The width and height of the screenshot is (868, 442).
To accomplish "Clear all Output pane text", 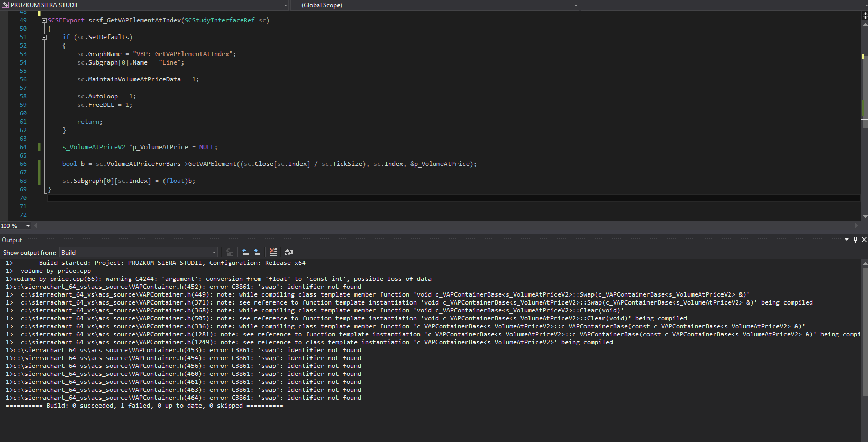I will point(273,252).
